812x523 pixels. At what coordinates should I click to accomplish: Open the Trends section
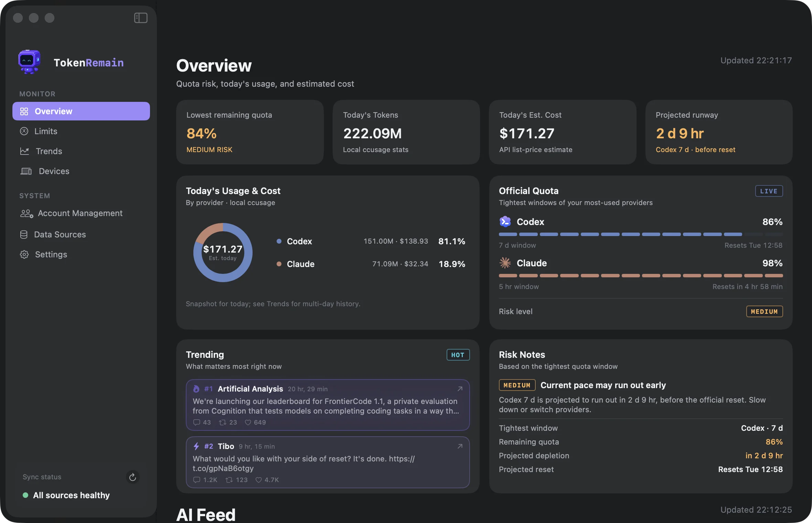point(81,151)
